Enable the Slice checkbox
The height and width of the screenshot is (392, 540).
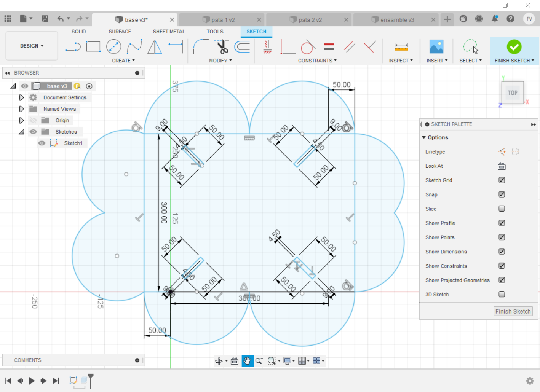pos(502,209)
